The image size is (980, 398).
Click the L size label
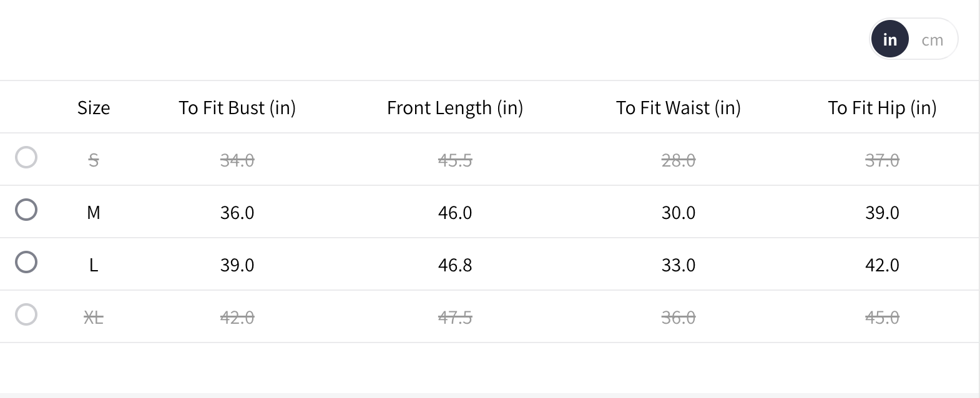(x=94, y=265)
